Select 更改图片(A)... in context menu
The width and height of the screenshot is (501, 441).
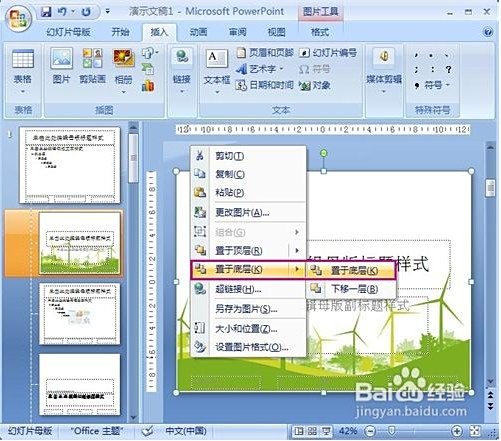click(x=248, y=212)
